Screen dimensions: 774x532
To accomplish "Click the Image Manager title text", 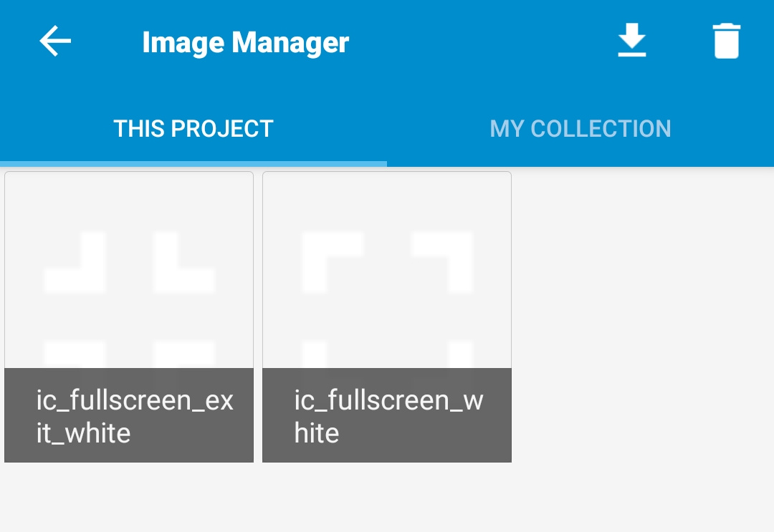I will (246, 42).
